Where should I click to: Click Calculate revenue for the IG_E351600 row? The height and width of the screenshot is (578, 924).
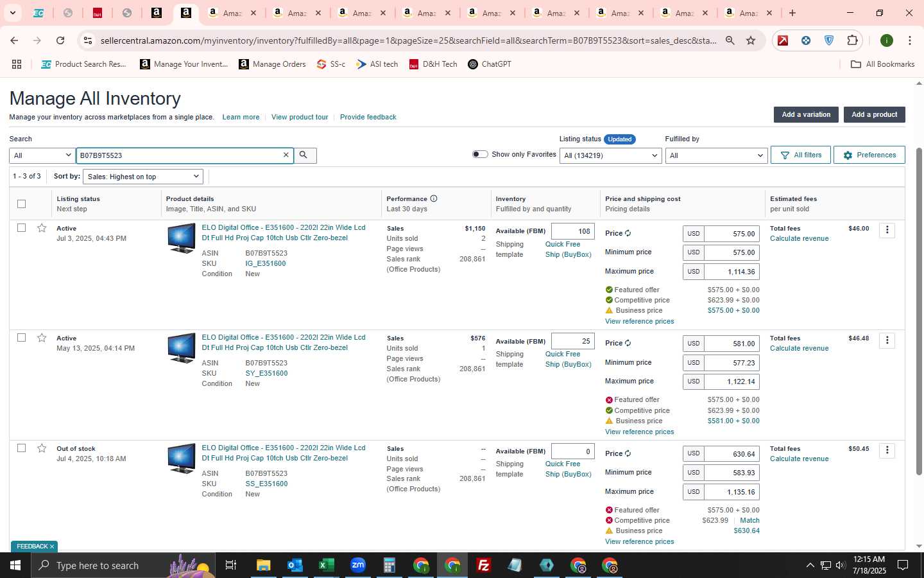799,238
